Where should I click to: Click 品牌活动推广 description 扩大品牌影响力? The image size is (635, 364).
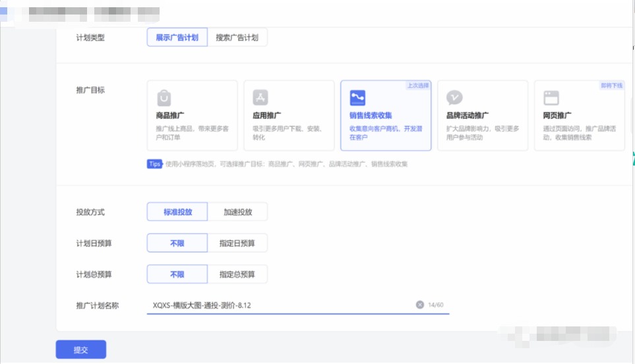483,133
